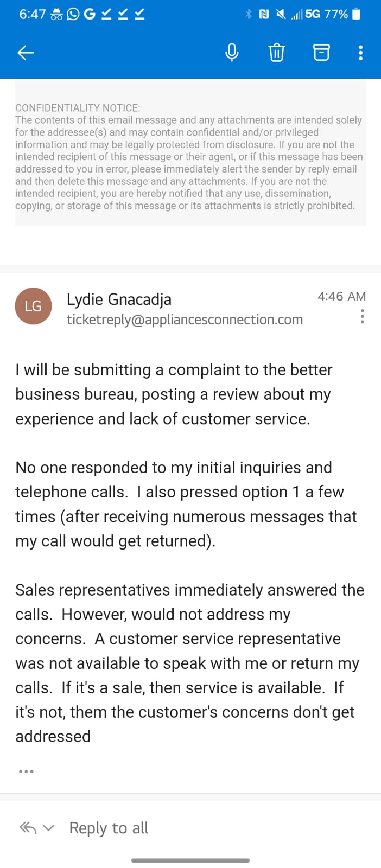The width and height of the screenshot is (381, 868).
Task: Tap the LG sender avatar
Action: tap(33, 306)
